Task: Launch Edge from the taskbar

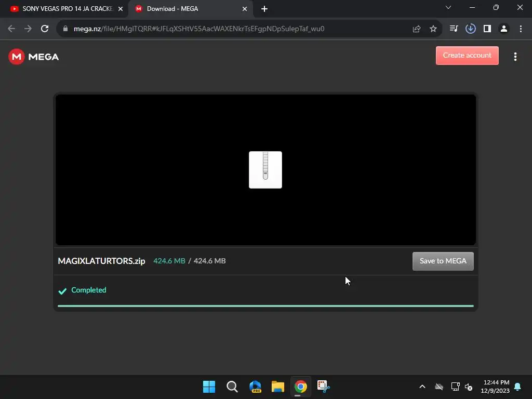Action: click(x=255, y=387)
